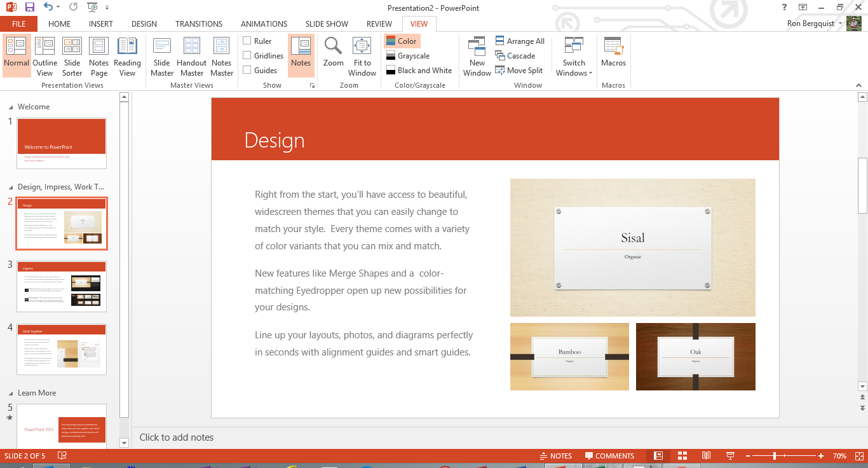Viewport: 868px width, 468px height.
Task: Select slide 3 thumbnail titled Impress
Action: tap(62, 286)
